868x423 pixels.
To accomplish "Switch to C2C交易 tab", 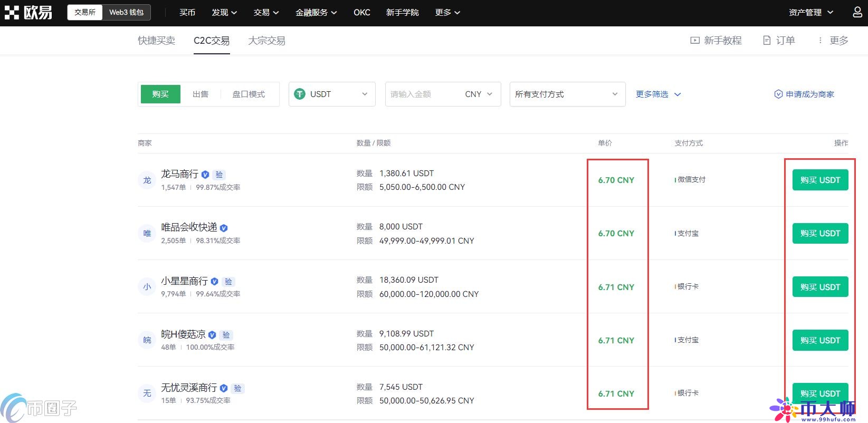I will pos(212,41).
